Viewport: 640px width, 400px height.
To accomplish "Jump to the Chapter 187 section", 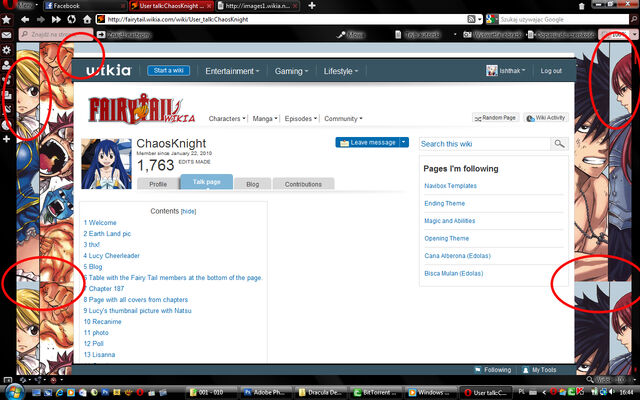I will 104,289.
